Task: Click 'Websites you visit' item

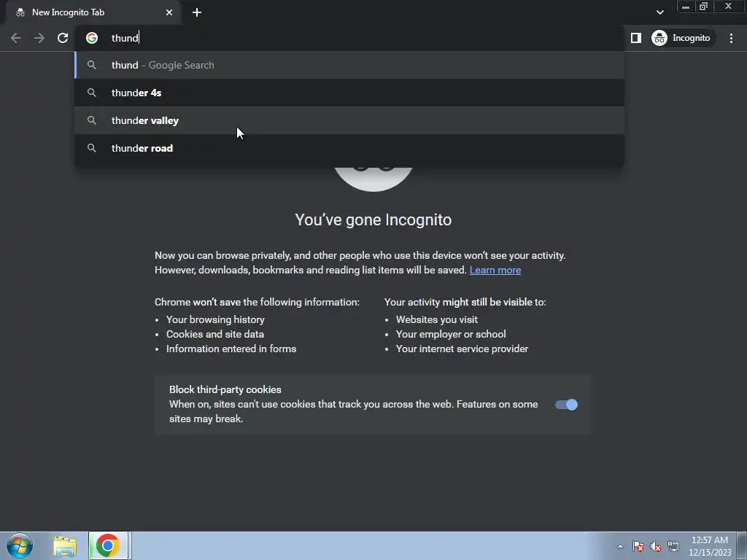Action: click(x=436, y=319)
